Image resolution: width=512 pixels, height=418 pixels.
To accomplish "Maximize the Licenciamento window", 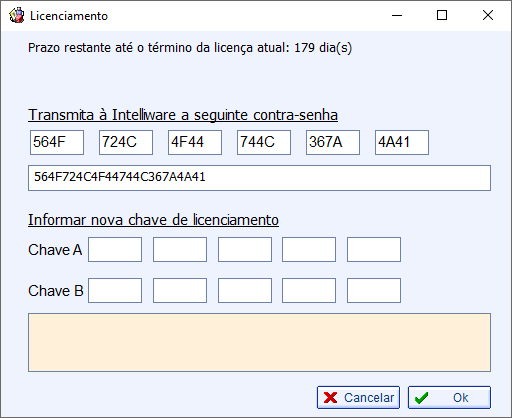I will 442,15.
